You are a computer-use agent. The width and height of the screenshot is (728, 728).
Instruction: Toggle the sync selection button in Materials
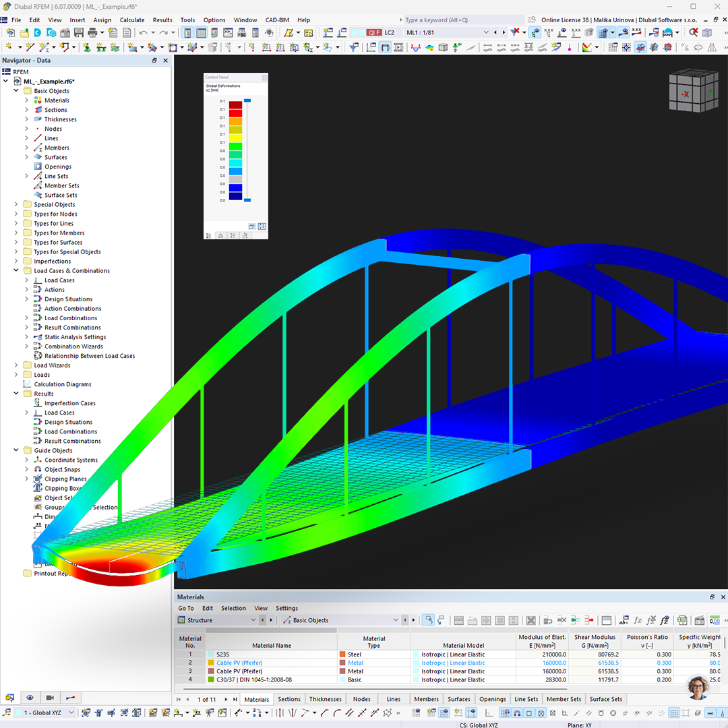coord(428,620)
